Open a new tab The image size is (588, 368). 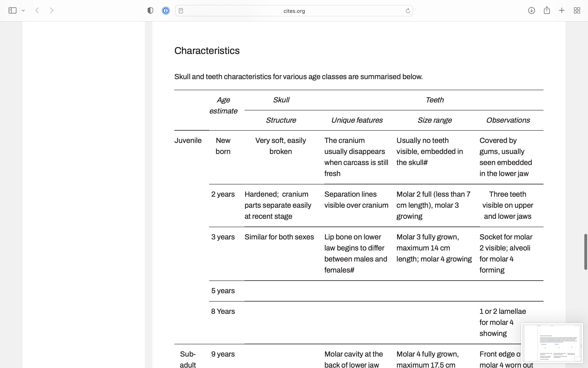(x=562, y=10)
